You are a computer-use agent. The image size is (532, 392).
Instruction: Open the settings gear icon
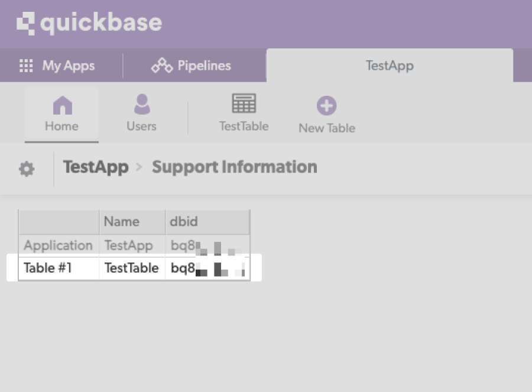(26, 167)
